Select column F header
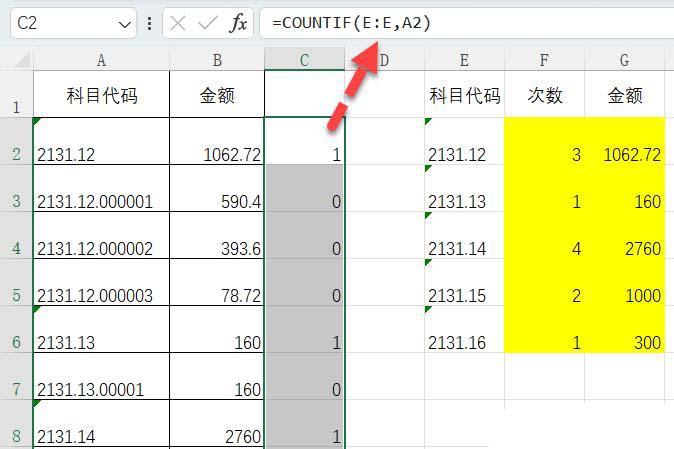The height and width of the screenshot is (449, 674). (545, 60)
